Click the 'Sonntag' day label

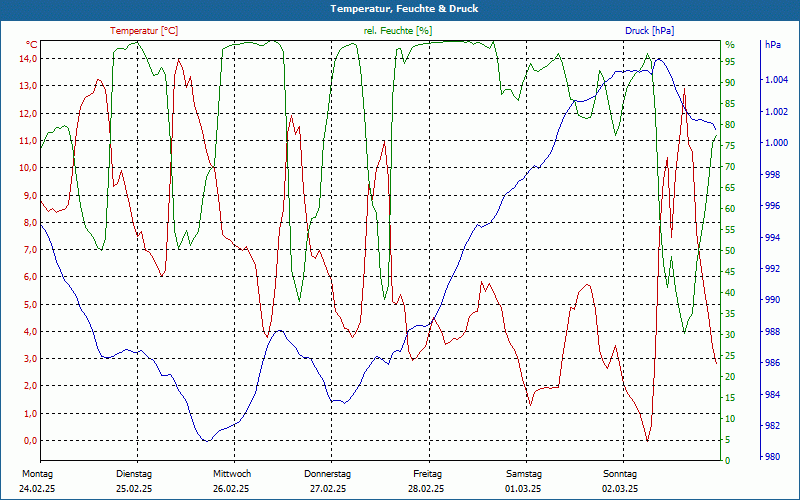pos(620,474)
